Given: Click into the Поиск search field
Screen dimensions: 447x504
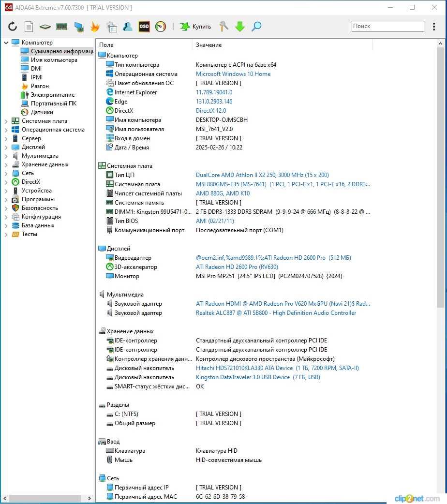Looking at the screenshot, I should pyautogui.click(x=388, y=26).
